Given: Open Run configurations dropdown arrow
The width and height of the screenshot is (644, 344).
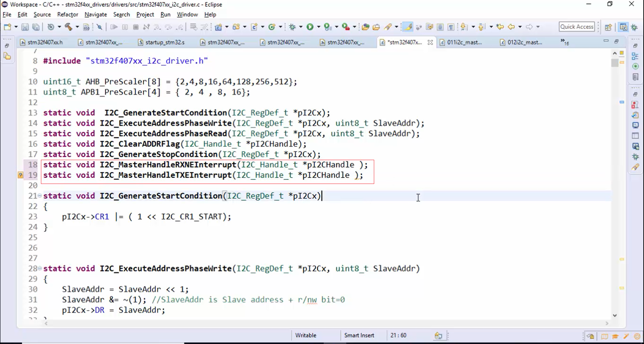Looking at the screenshot, I should point(318,27).
